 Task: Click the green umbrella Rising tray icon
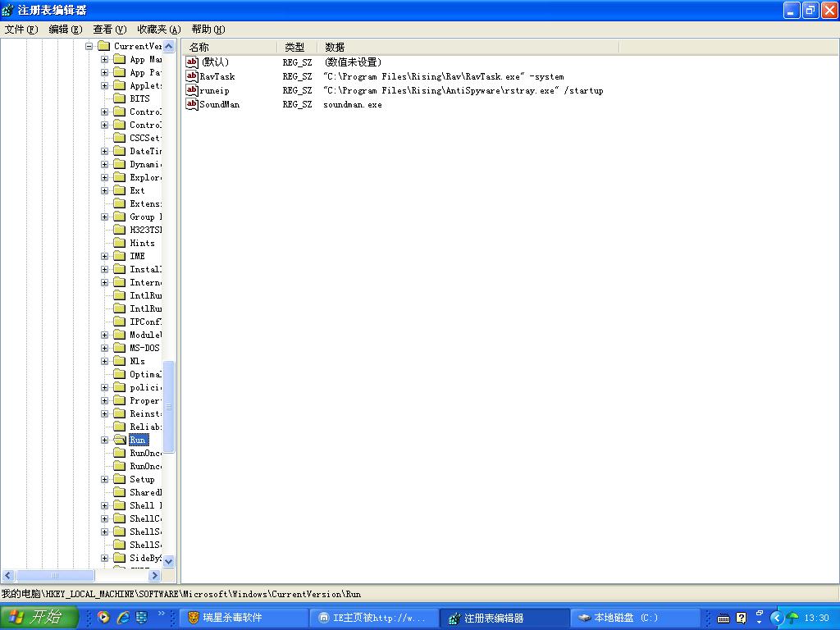(x=793, y=619)
